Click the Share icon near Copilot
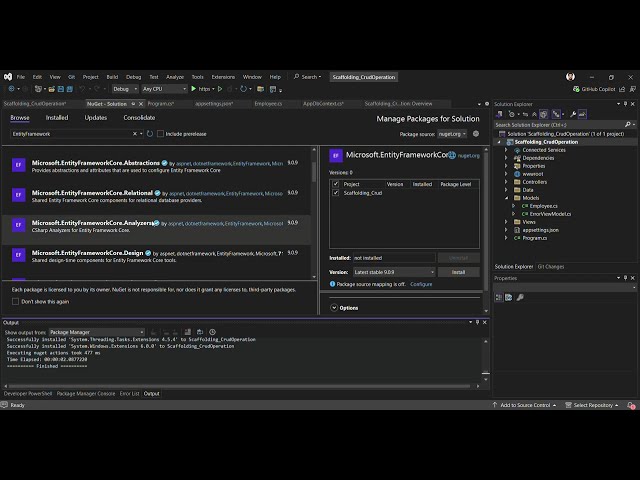Screen dimensions: 640x480 pos(622,89)
